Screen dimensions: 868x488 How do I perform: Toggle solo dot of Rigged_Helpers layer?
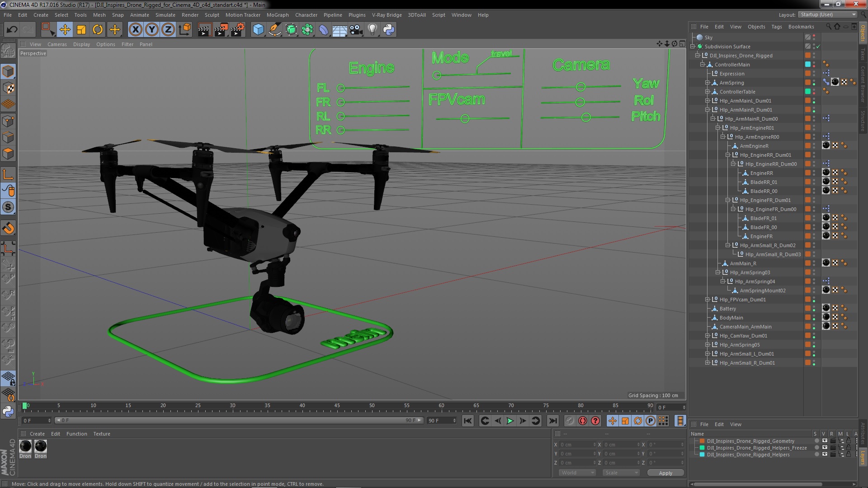tap(816, 455)
